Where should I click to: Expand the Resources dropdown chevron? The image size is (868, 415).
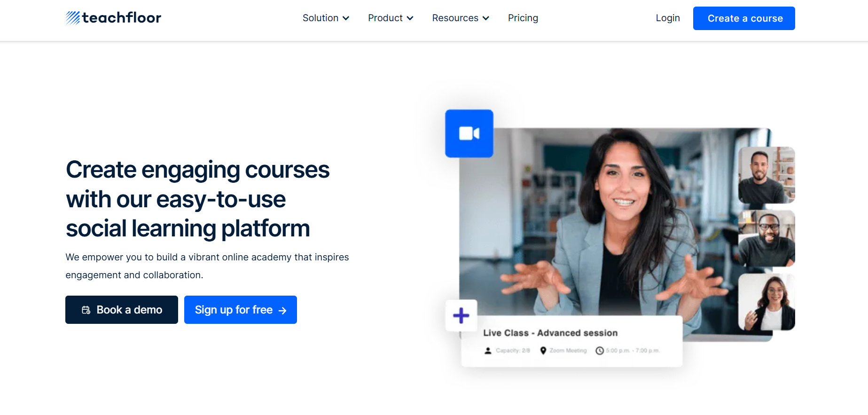[486, 18]
